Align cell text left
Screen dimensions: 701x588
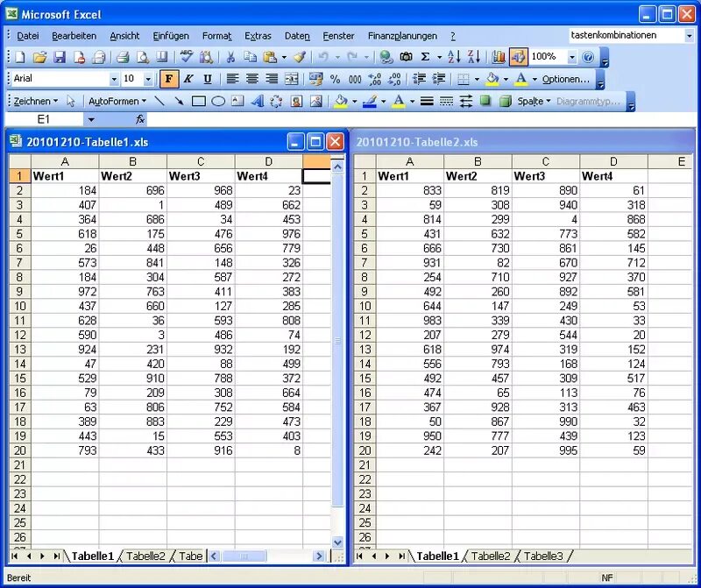coord(232,79)
